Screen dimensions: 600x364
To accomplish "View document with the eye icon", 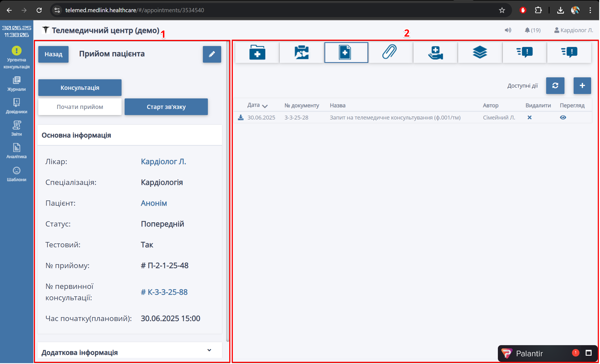I will click(x=563, y=118).
